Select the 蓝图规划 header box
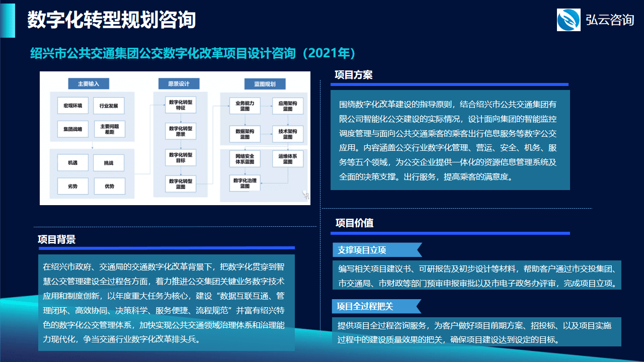Screen dimensions: 644x362 265,83
